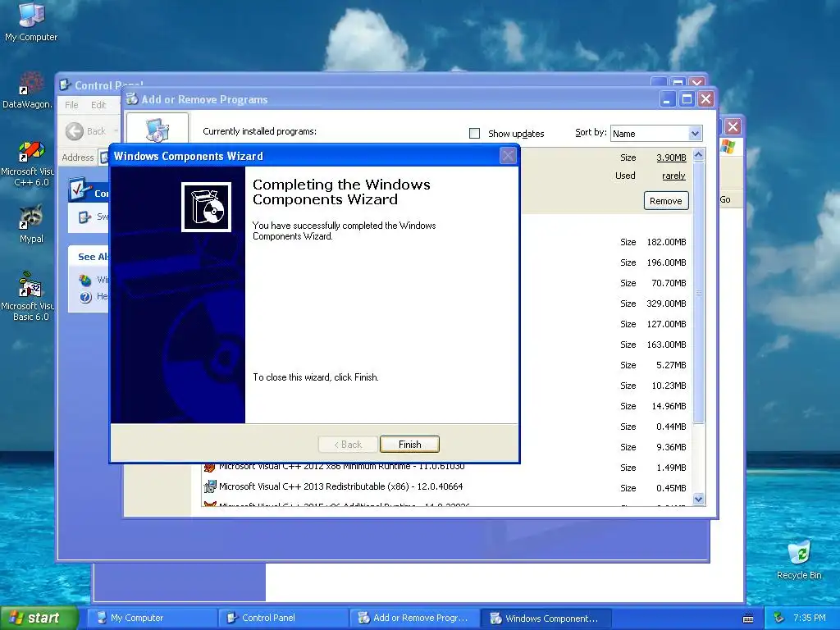Click Switch view icon in Control Panel sidebar
Screen dimensions: 840x630
84,217
